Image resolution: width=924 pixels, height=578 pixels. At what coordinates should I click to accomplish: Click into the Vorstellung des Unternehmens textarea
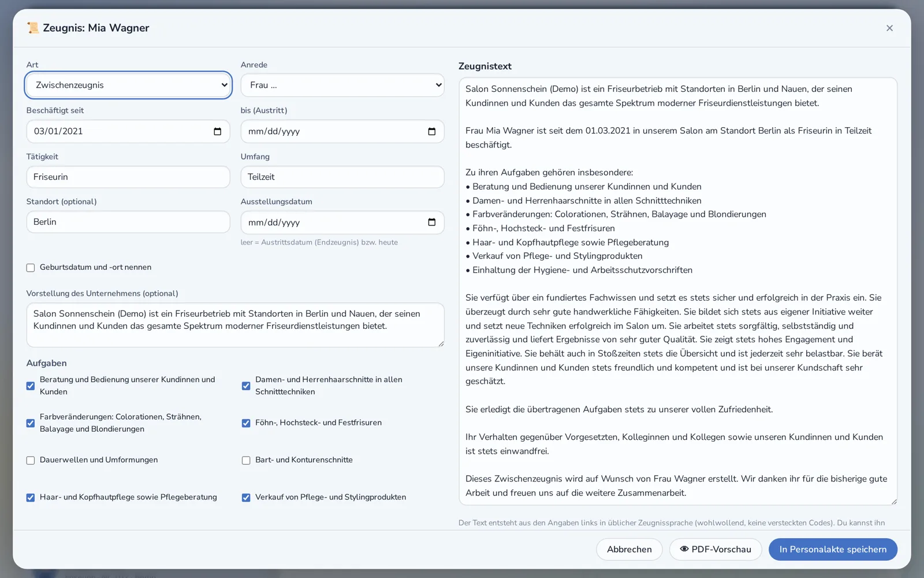pos(235,325)
